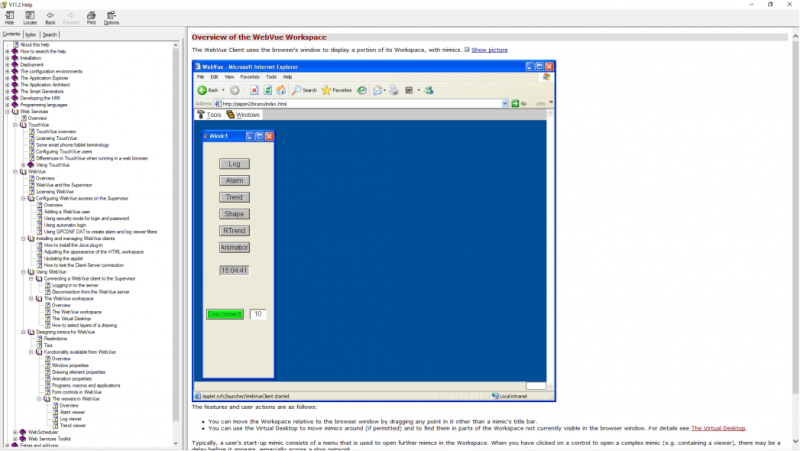The width and height of the screenshot is (800, 451).
Task: Open Using security mode for login topic
Action: click(86, 218)
